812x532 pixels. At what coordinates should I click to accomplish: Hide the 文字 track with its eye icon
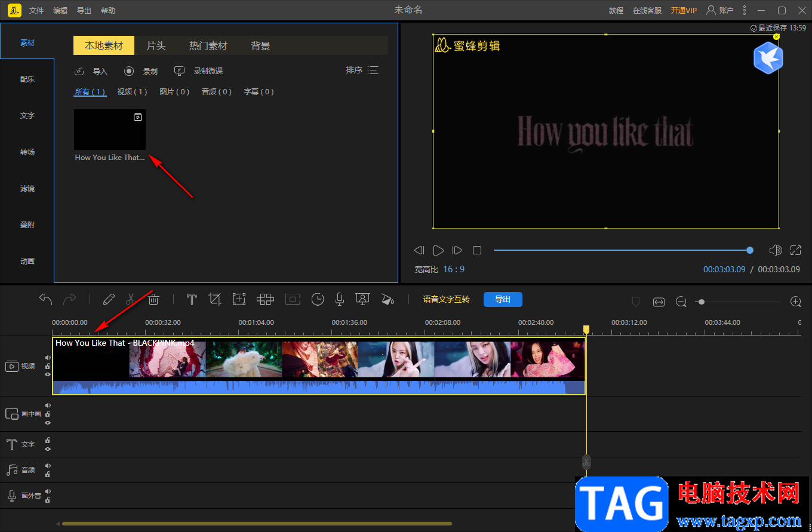tap(48, 448)
